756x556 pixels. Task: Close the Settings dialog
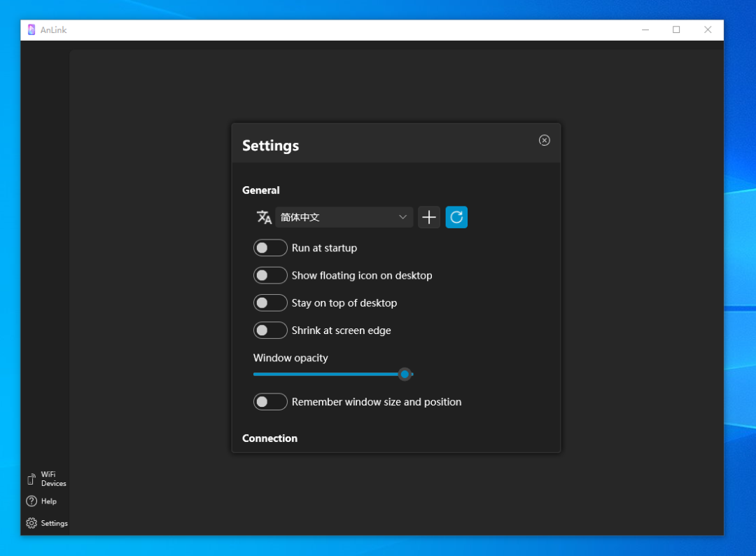(x=544, y=140)
